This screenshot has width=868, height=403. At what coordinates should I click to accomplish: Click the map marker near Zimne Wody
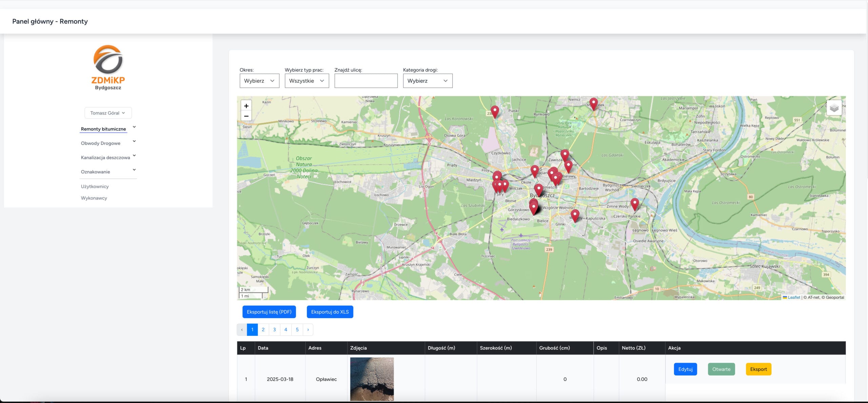634,204
